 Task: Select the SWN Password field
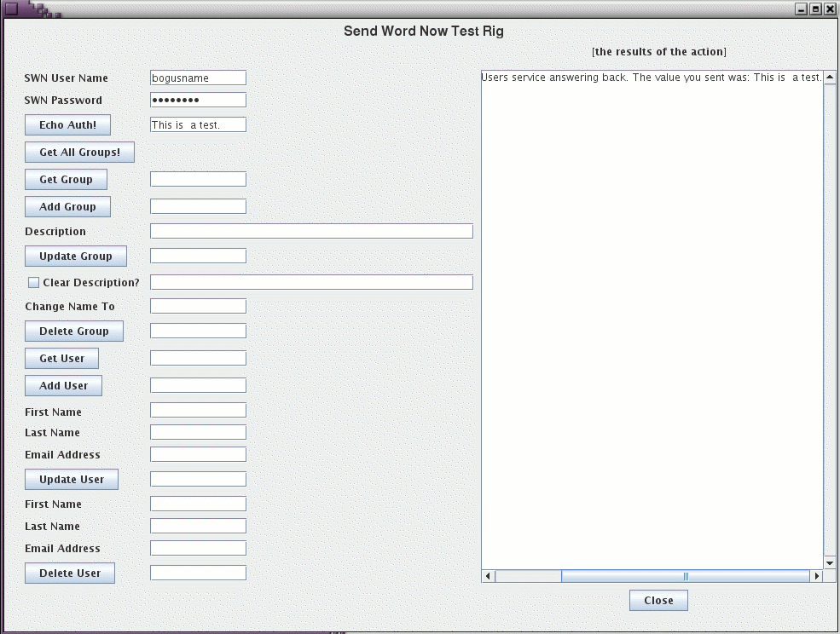[197, 99]
